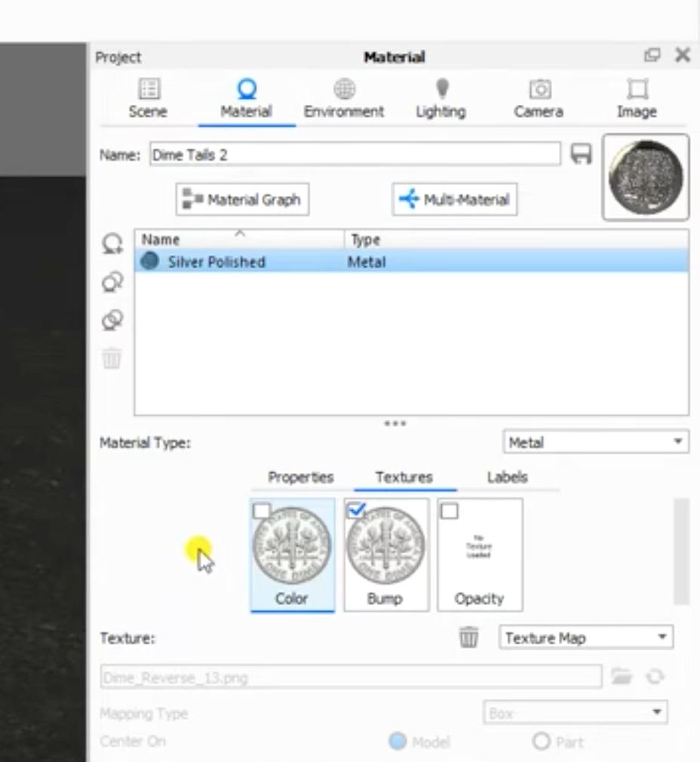Open the Material Type dropdown showing Metal
Image resolution: width=700 pixels, height=762 pixels.
click(595, 442)
